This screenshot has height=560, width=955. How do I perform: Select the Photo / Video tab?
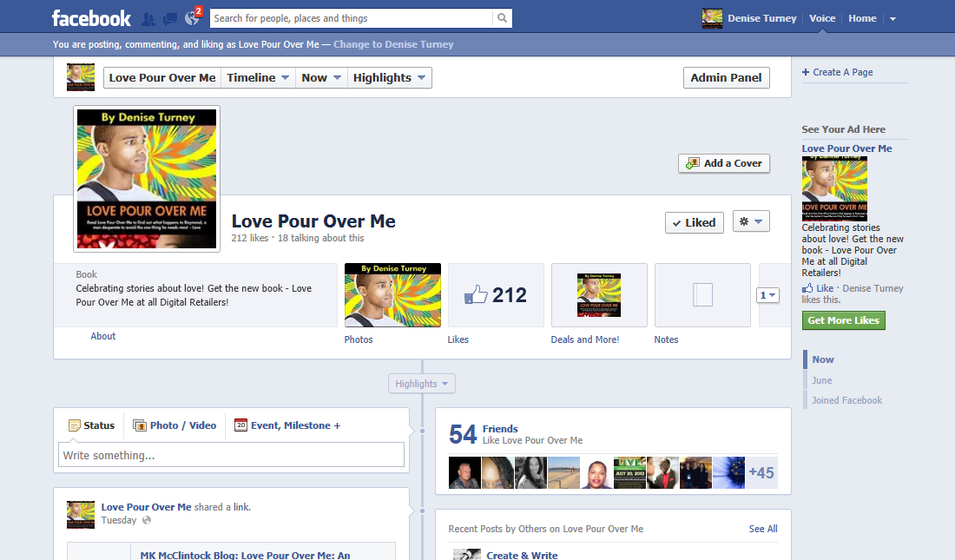175,425
